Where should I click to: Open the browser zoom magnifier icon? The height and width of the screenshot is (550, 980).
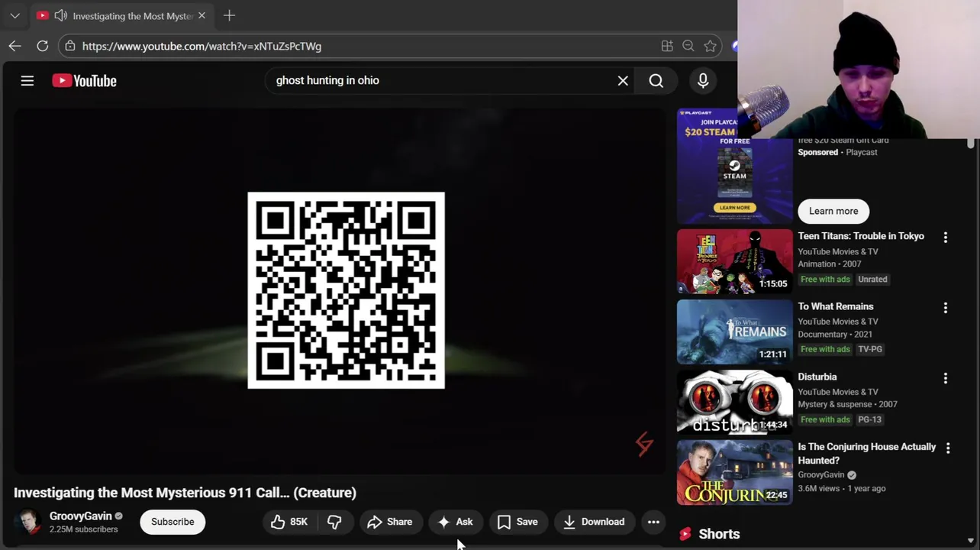click(688, 46)
